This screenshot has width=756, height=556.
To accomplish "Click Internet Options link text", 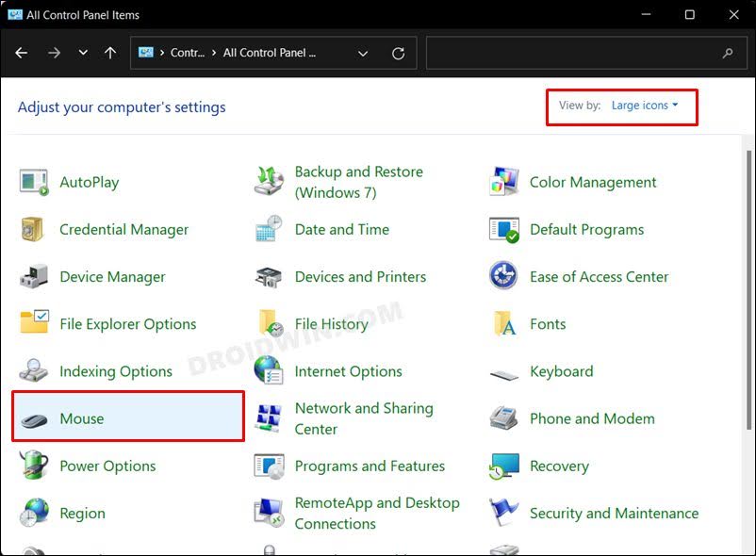I will pos(348,371).
